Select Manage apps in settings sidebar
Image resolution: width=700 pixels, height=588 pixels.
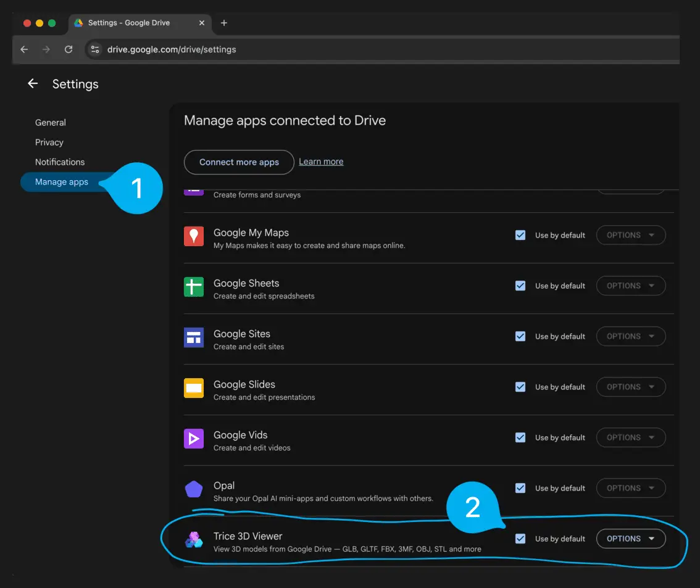click(x=62, y=182)
